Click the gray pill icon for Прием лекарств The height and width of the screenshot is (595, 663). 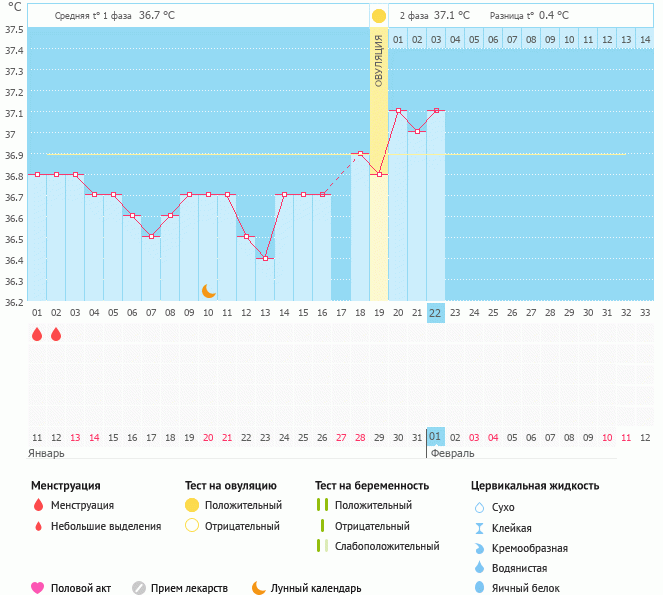tap(139, 588)
